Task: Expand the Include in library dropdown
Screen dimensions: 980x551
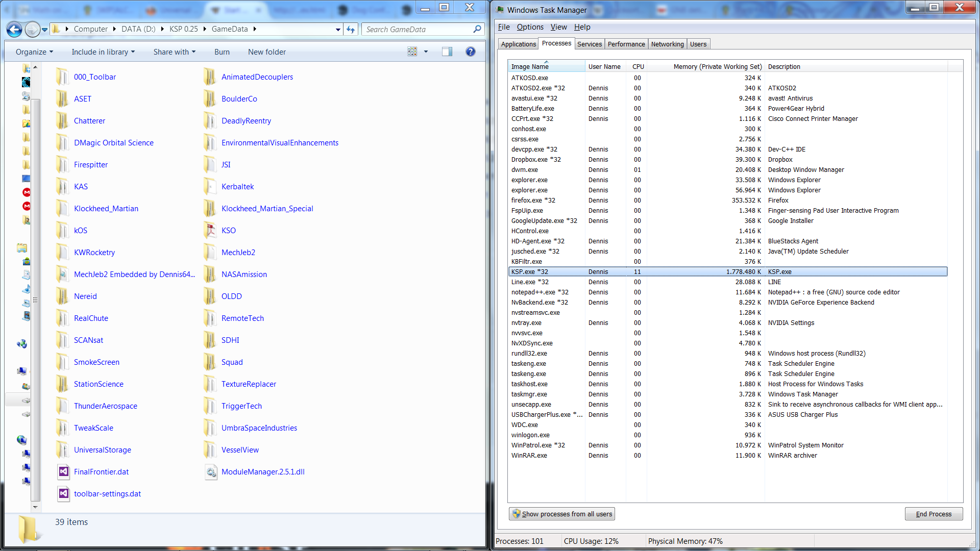Action: tap(103, 52)
